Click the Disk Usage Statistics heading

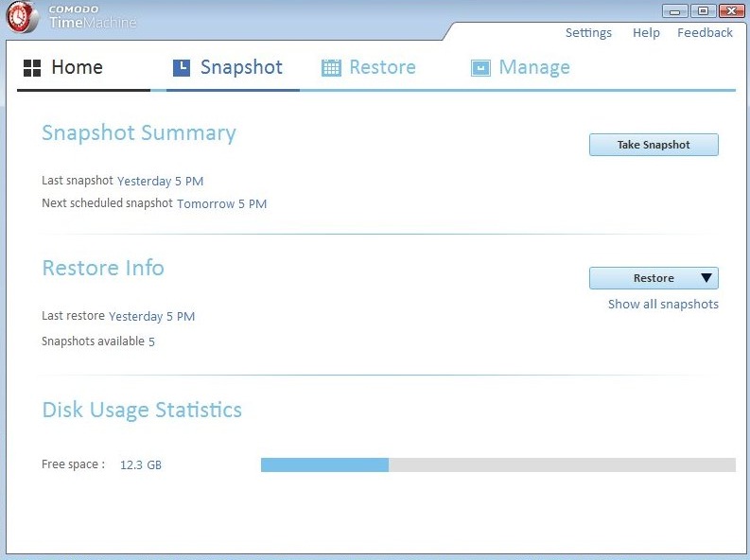[x=142, y=410]
